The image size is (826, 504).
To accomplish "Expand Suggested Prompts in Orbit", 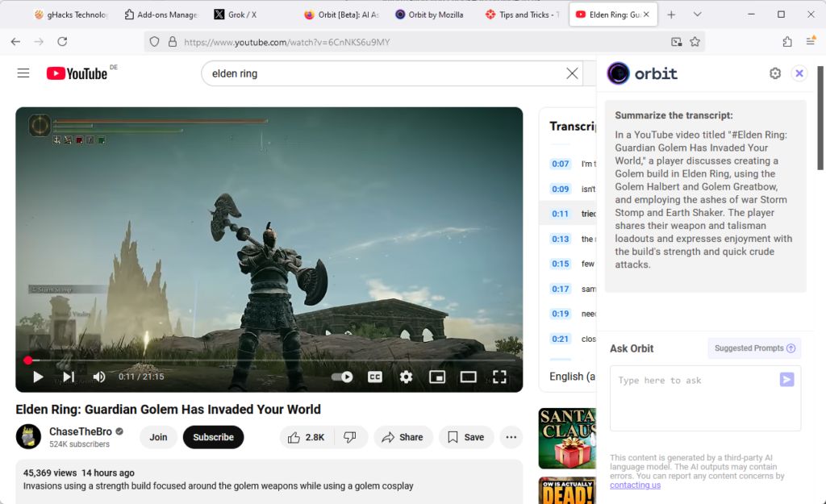I will [754, 348].
